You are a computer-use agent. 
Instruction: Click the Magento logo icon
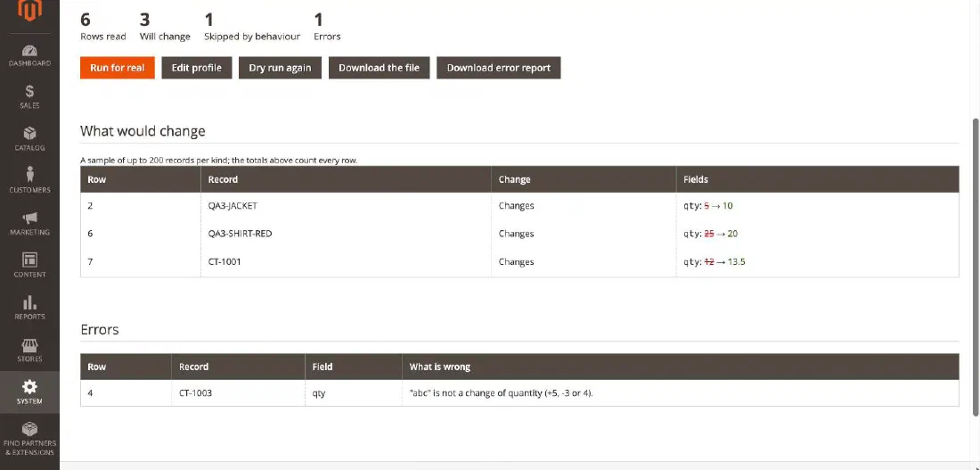pyautogui.click(x=29, y=10)
